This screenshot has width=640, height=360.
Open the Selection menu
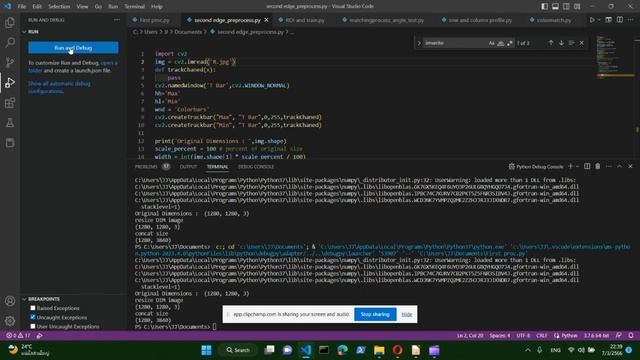point(59,7)
